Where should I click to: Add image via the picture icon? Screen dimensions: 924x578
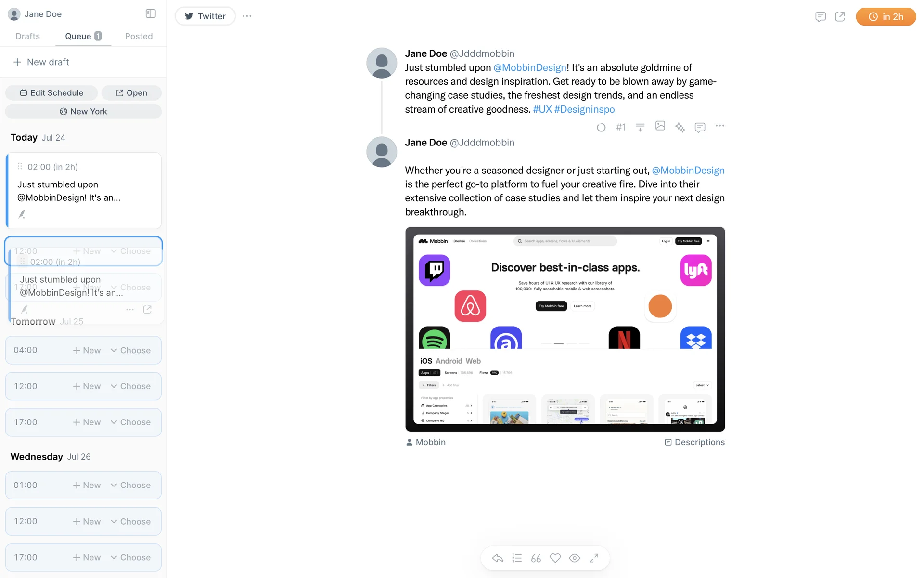660,126
